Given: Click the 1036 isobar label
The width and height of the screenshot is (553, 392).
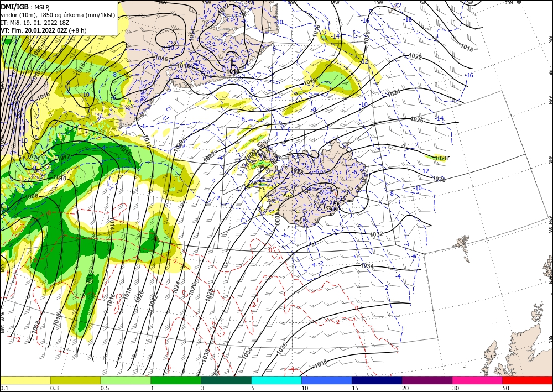Looking at the screenshot, I should (282, 348).
